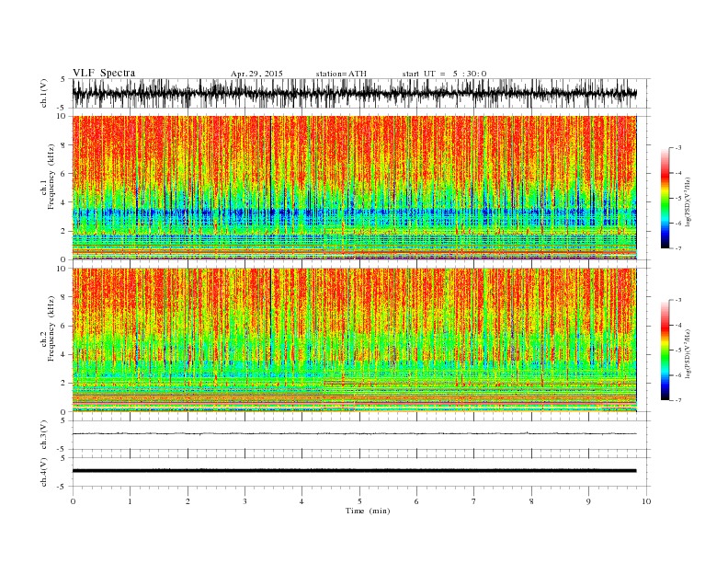Select the ch.1 "Frequency (kHz)" axis label
Screen dimensions: 728x563
pyautogui.click(x=51, y=177)
